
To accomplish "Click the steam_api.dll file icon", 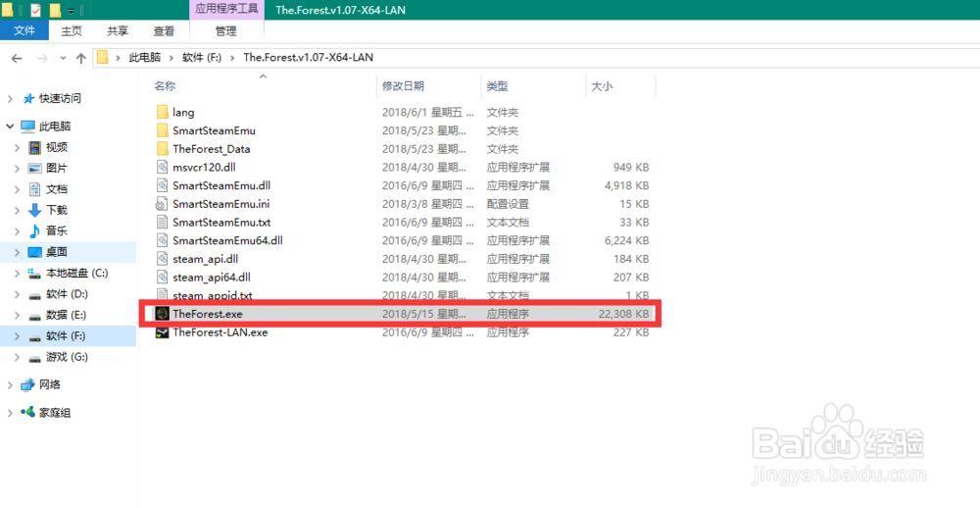I will pos(163,258).
